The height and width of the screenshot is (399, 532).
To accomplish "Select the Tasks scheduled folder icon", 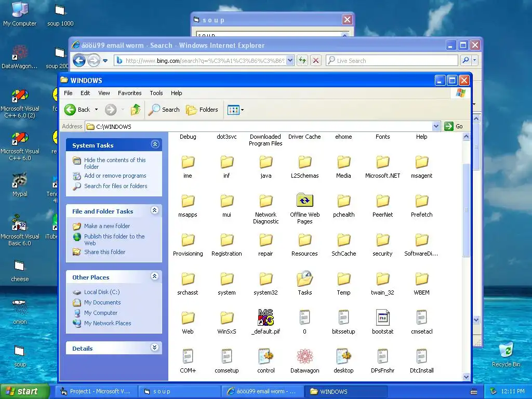I will click(x=304, y=279).
